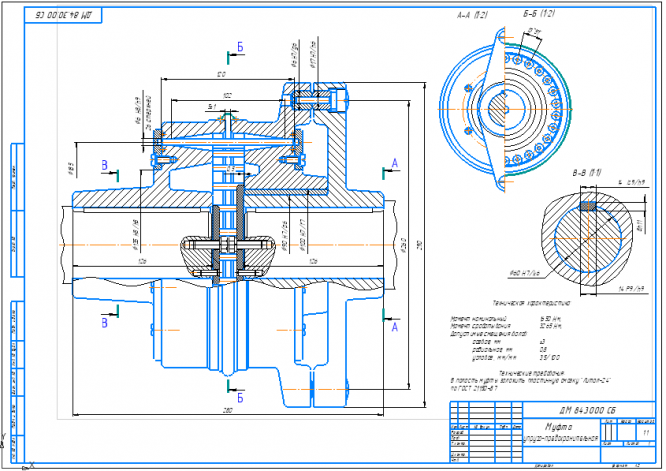This screenshot has width=666, height=471.
Task: Select the В-В (1:1) view label
Action: (x=587, y=173)
